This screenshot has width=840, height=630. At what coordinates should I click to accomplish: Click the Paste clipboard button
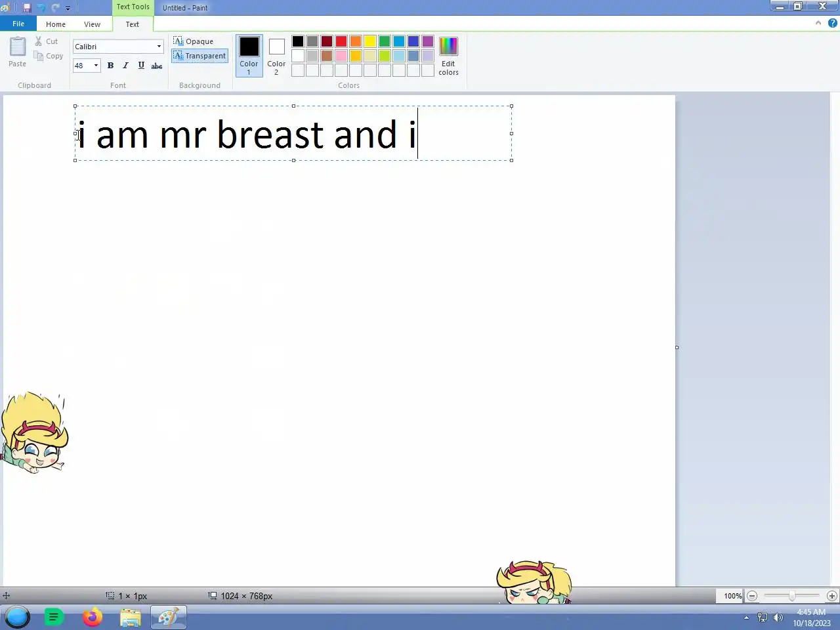click(18, 52)
